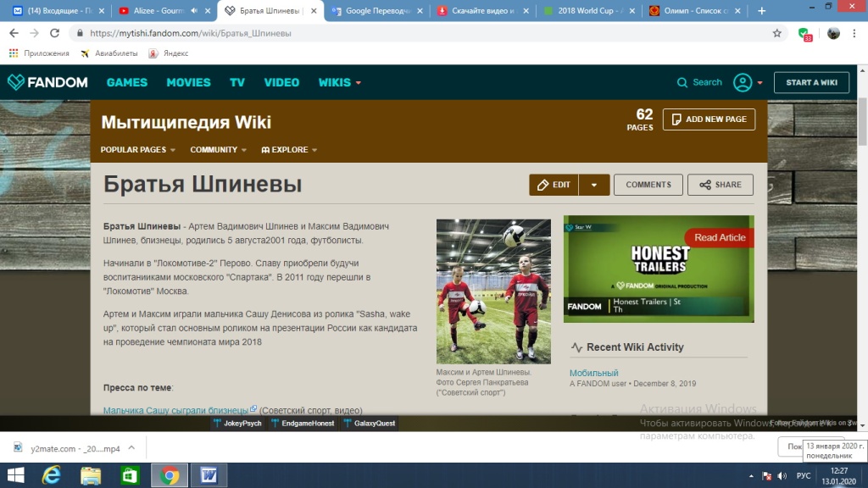The width and height of the screenshot is (868, 488).
Task: Open a new browser tab
Action: click(762, 10)
